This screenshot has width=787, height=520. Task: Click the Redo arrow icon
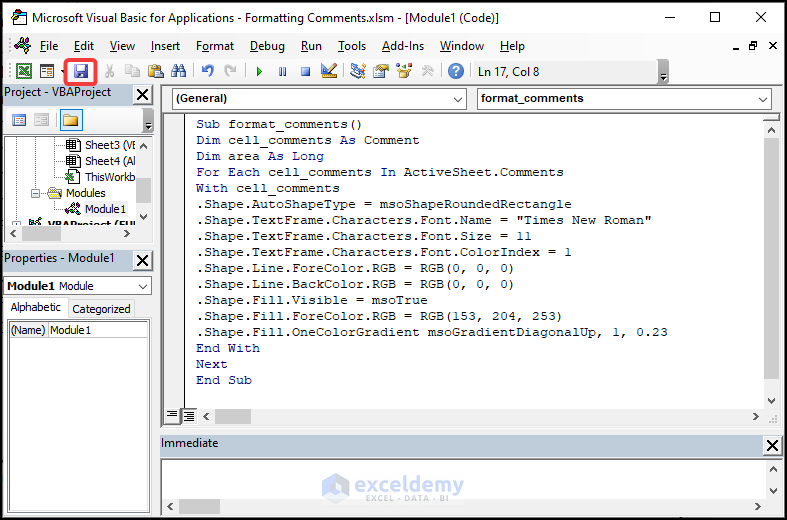230,72
